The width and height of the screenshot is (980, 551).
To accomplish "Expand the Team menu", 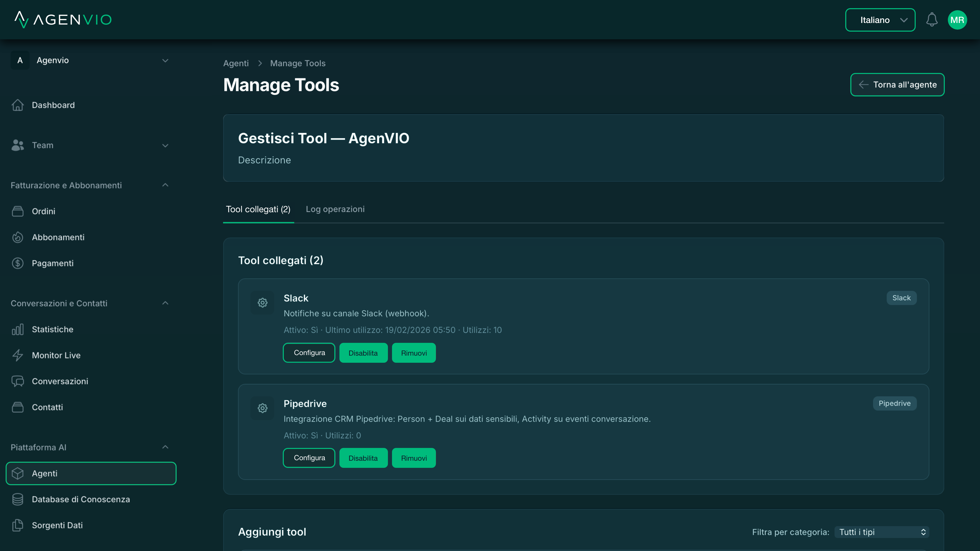I will coord(165,145).
